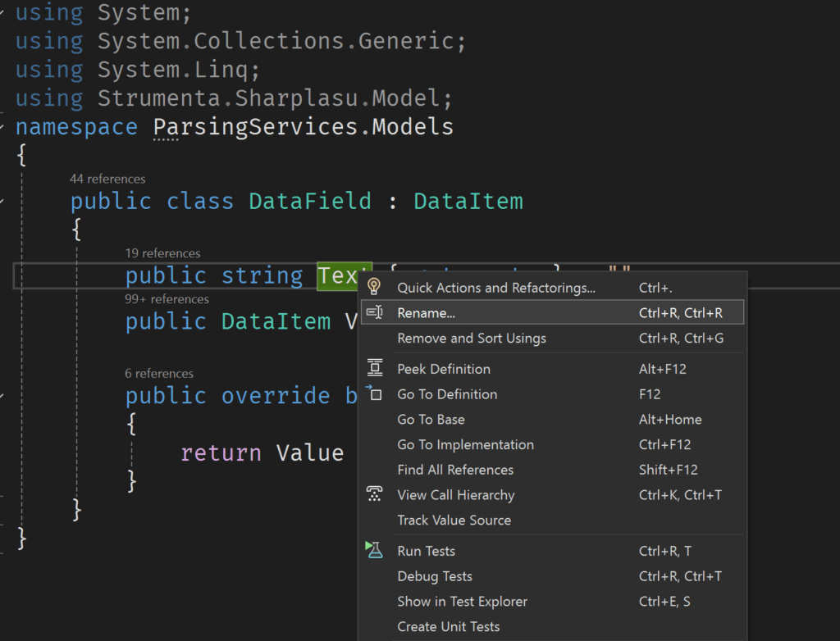
Task: Click the Quick Actions lightbulb icon
Action: 375,287
